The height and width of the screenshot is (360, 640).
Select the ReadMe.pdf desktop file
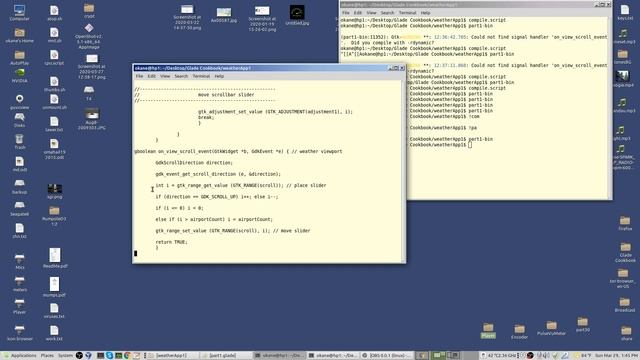55,258
